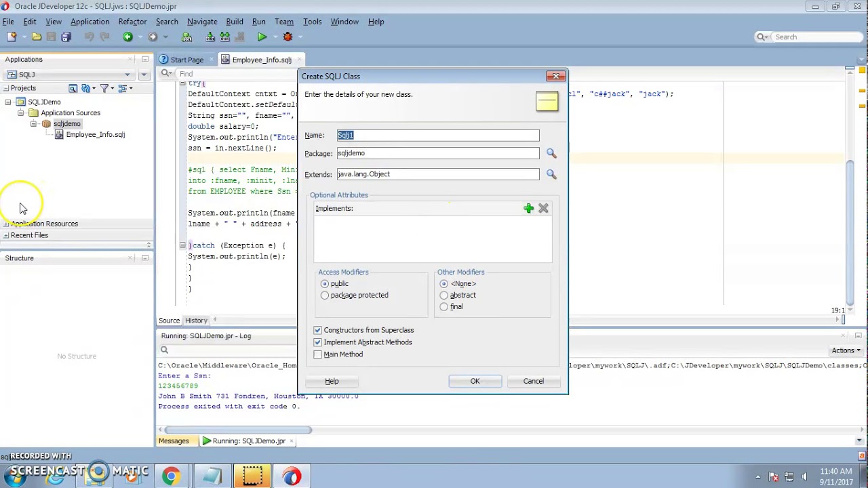Collapse the SQLJDemo project node
Screen dimensions: 868x488
pyautogui.click(x=8, y=102)
